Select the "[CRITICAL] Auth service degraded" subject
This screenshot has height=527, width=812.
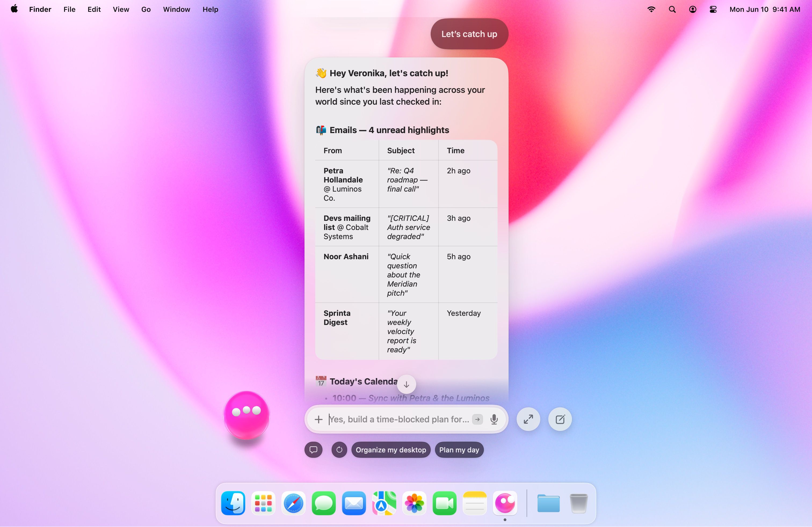coord(408,227)
